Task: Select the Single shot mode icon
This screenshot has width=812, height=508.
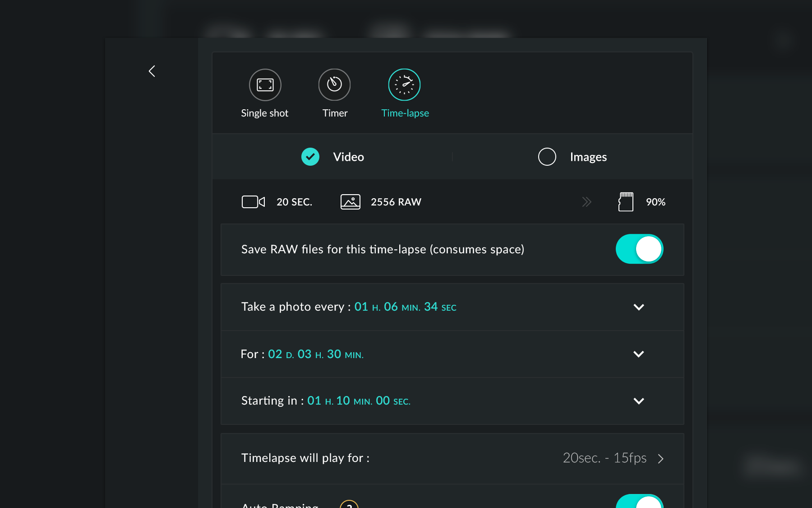Action: click(265, 85)
